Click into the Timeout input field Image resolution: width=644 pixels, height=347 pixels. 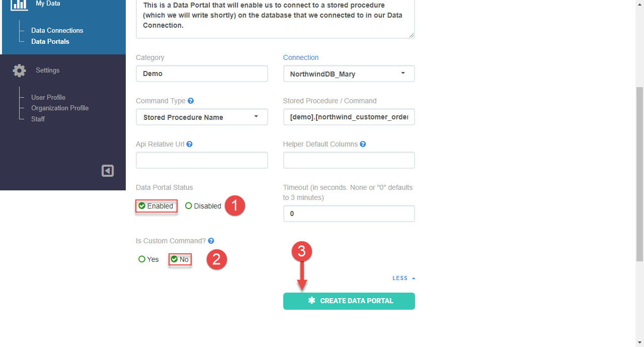click(349, 214)
